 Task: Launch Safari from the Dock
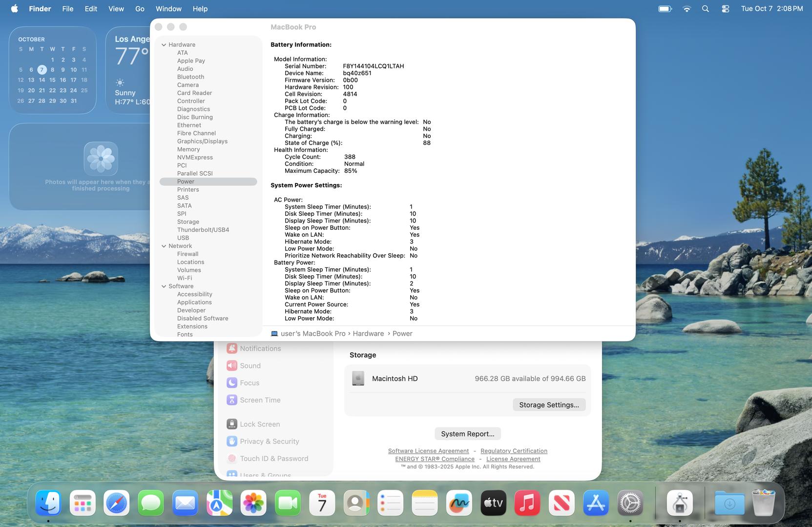pos(116,503)
